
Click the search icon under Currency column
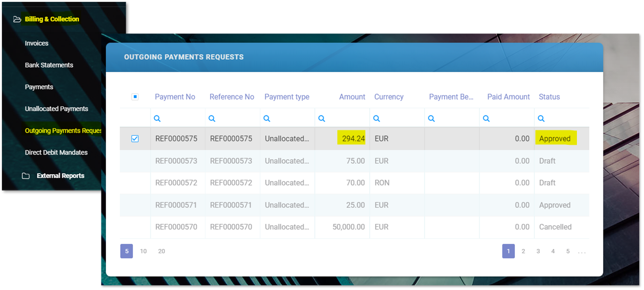click(377, 119)
